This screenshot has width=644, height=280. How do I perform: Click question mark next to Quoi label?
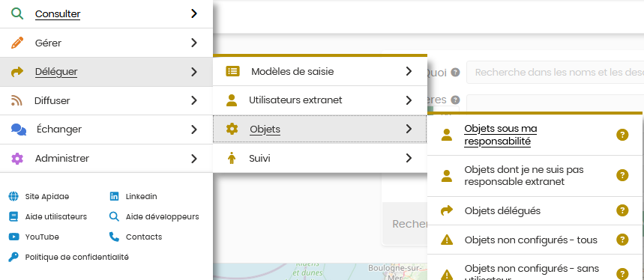tap(455, 73)
